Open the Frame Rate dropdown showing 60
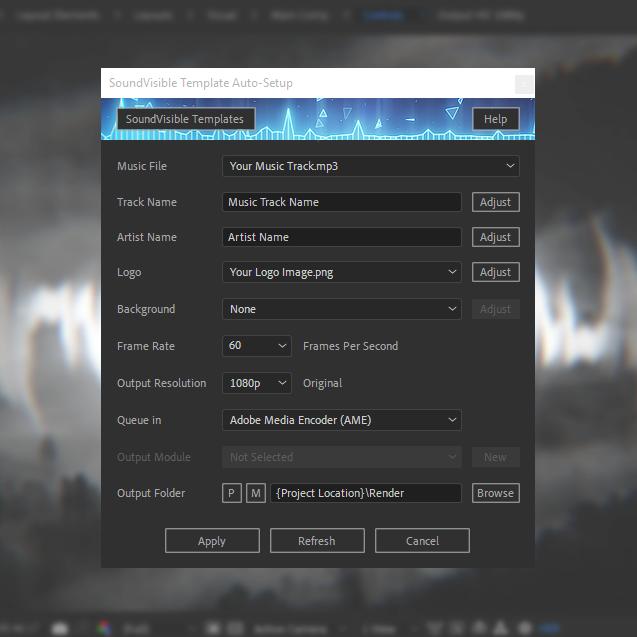 (257, 346)
